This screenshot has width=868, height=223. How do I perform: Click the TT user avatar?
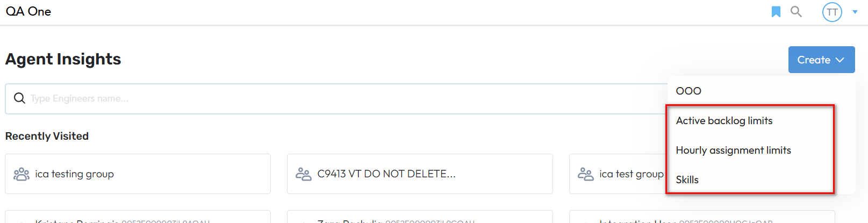point(832,12)
